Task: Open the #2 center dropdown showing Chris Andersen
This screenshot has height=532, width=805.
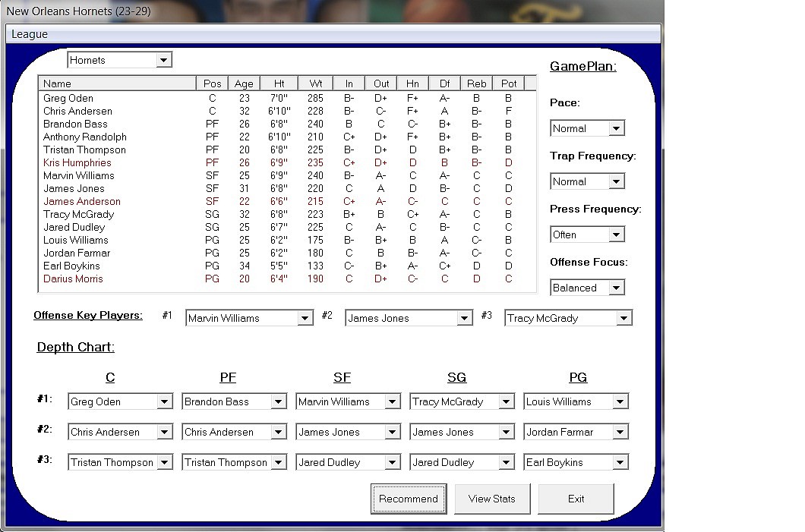Action: [x=120, y=432]
